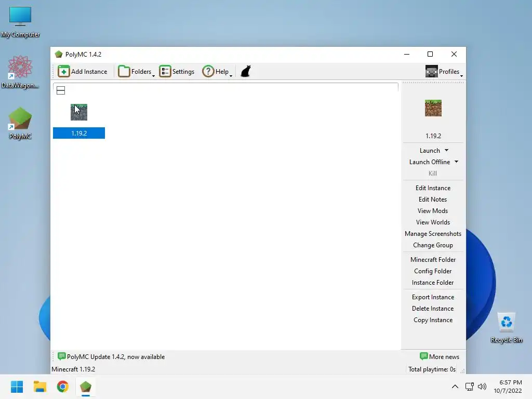Click the network tray icon

click(x=470, y=387)
